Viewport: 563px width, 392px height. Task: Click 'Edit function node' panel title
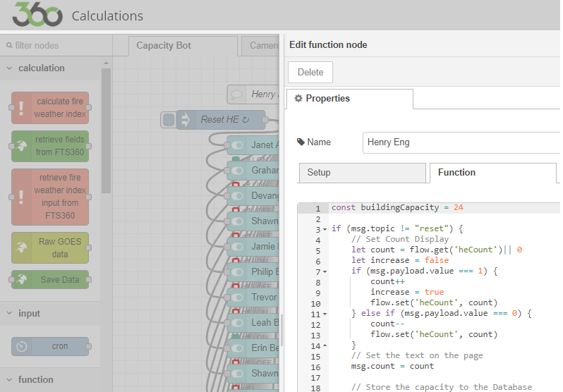pyautogui.click(x=328, y=45)
